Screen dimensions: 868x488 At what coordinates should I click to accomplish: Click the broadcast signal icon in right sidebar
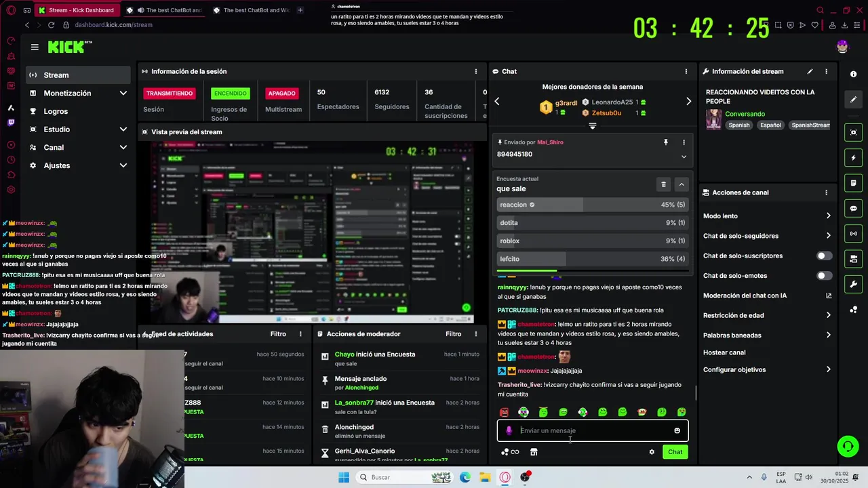click(x=854, y=234)
